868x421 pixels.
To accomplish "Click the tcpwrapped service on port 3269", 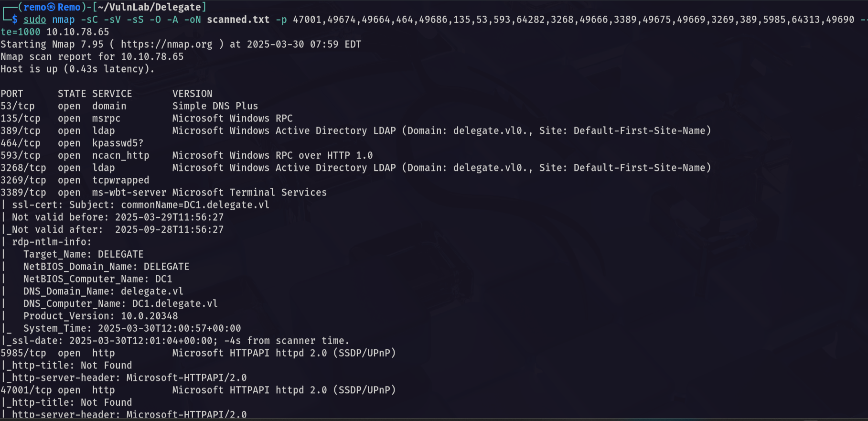I will click(121, 180).
